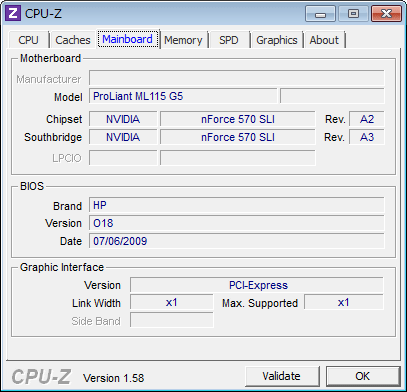This screenshot has height=392, width=407.
Task: Click the Graphic Interface group label
Action: tap(62, 267)
